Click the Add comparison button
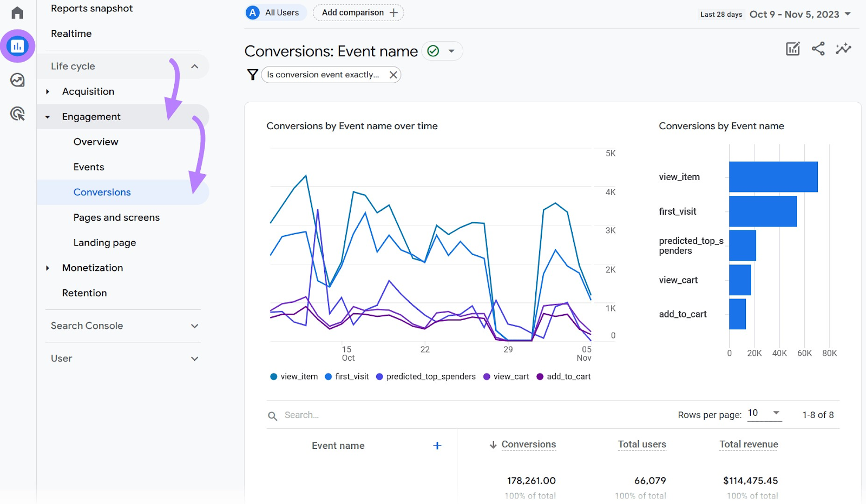Viewport: 866px width, 504px height. click(x=358, y=12)
